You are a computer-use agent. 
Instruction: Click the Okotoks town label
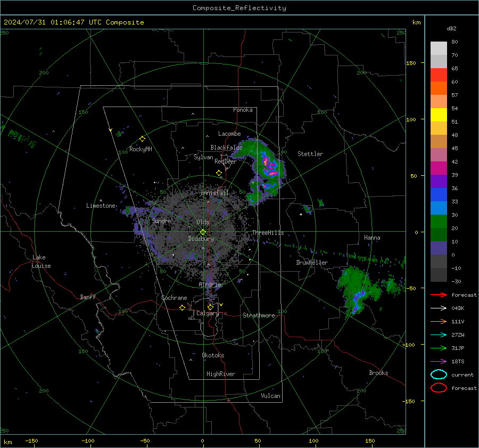click(x=213, y=355)
